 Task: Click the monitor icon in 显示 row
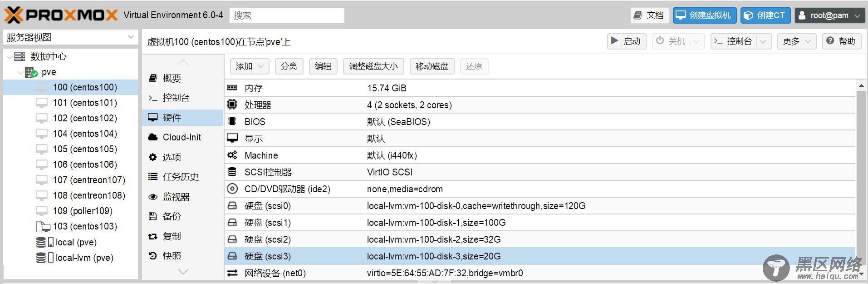tap(232, 138)
